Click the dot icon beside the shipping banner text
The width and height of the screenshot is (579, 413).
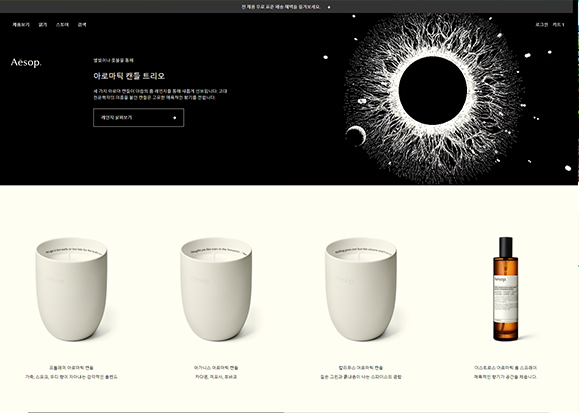(x=329, y=7)
